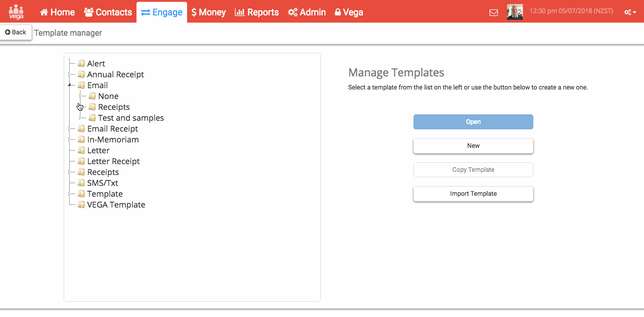This screenshot has height=317, width=644.
Task: Open the mail envelope icon in the header
Action: pyautogui.click(x=494, y=13)
